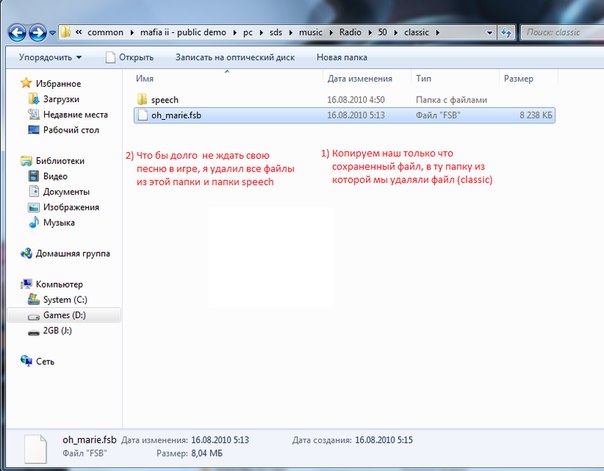Sort files by the Размер column
The width and height of the screenshot is (604, 471).
click(518, 77)
